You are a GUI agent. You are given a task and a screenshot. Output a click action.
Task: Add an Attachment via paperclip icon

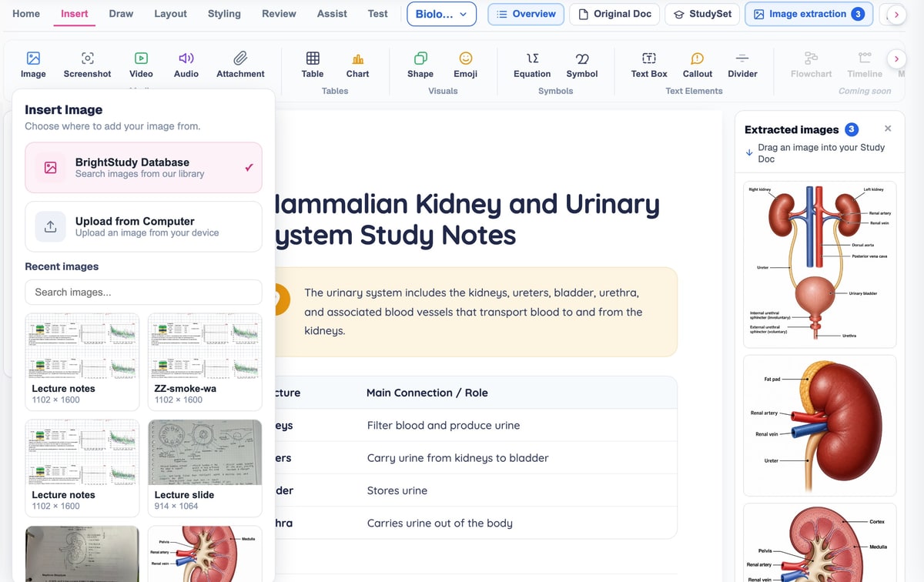click(240, 65)
